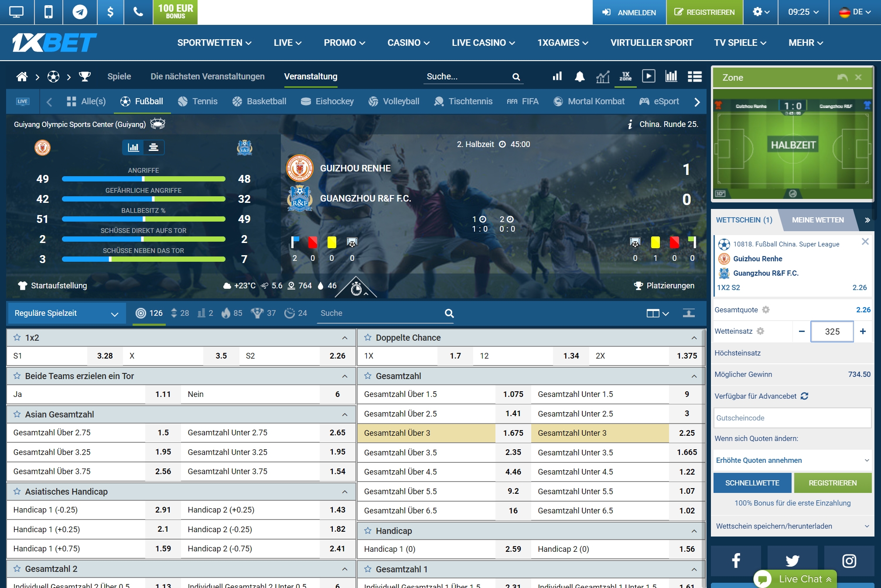Click the SCHNELLWETTE button
This screenshot has width=881, height=588.
tap(752, 483)
